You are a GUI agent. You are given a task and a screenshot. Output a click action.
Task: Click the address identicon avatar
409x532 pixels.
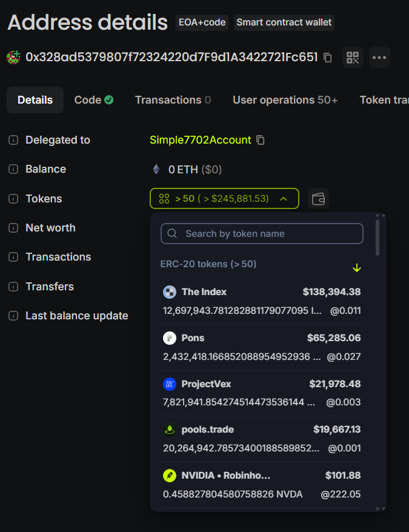pos(13,58)
